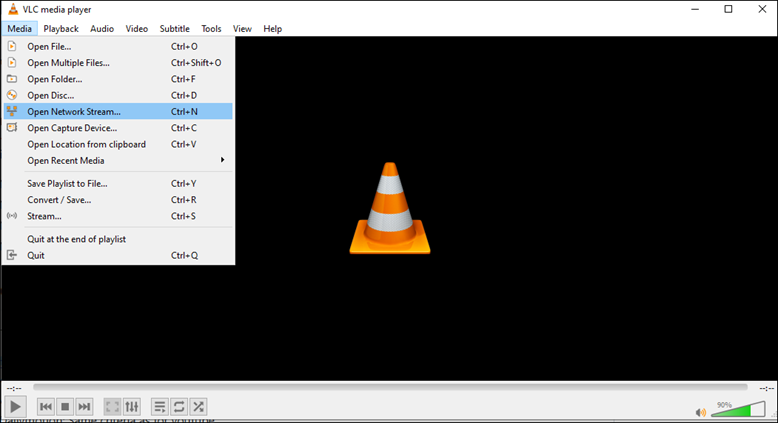Select Save Playlist to File...
This screenshot has height=423, width=778.
[x=118, y=183]
